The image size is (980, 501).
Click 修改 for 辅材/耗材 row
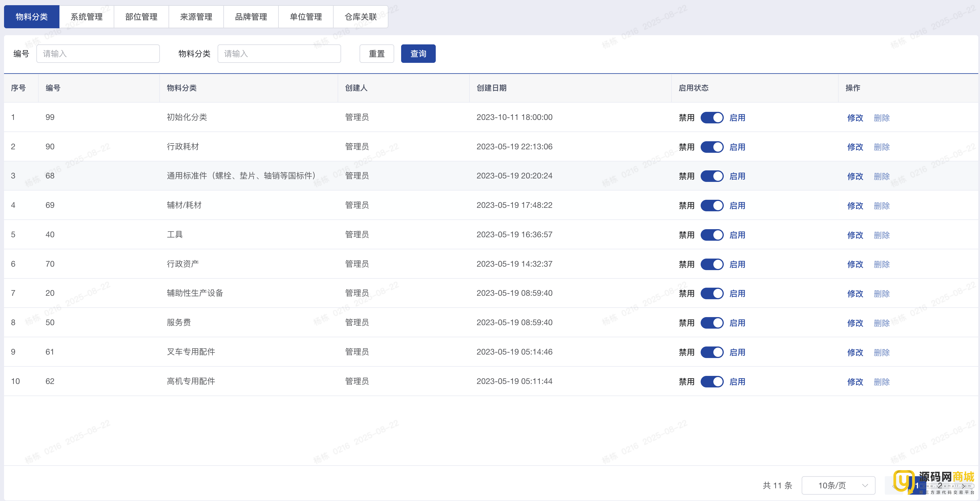(x=855, y=206)
